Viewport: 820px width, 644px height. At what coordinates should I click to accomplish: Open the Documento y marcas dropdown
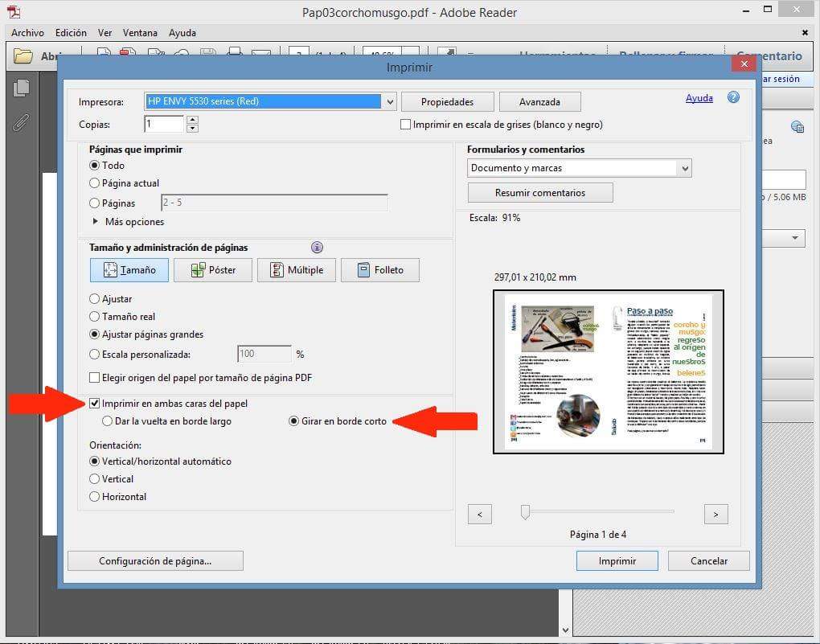pos(684,168)
